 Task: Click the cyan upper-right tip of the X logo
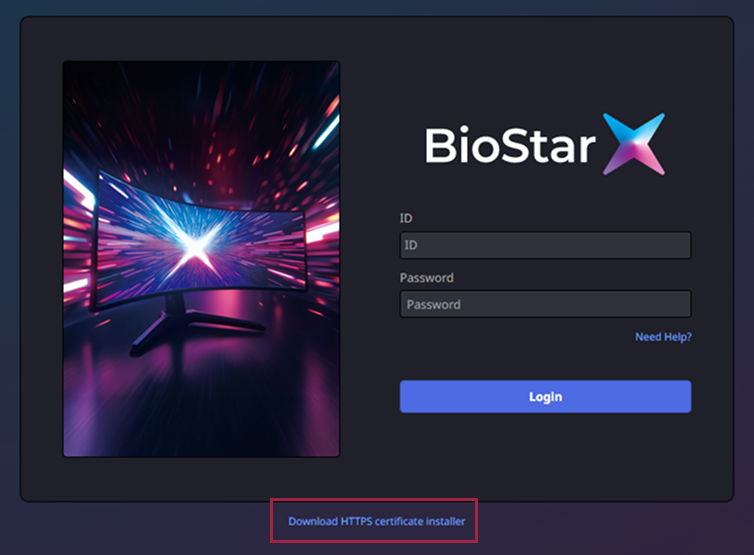coord(656,121)
